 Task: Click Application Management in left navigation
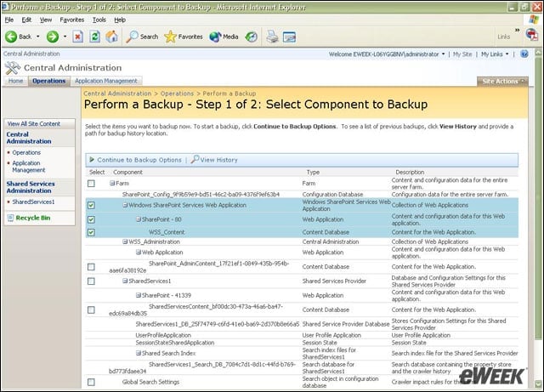pyautogui.click(x=28, y=167)
